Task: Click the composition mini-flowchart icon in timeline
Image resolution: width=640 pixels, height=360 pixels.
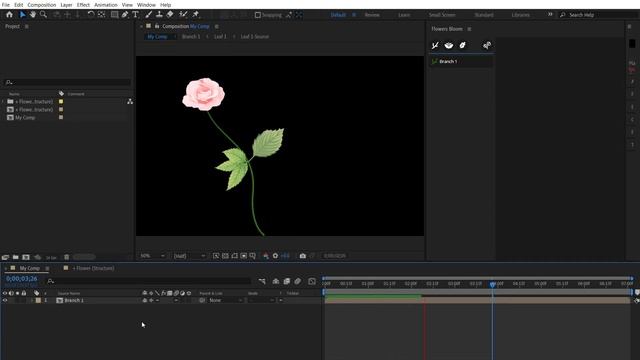Action: (x=262, y=281)
